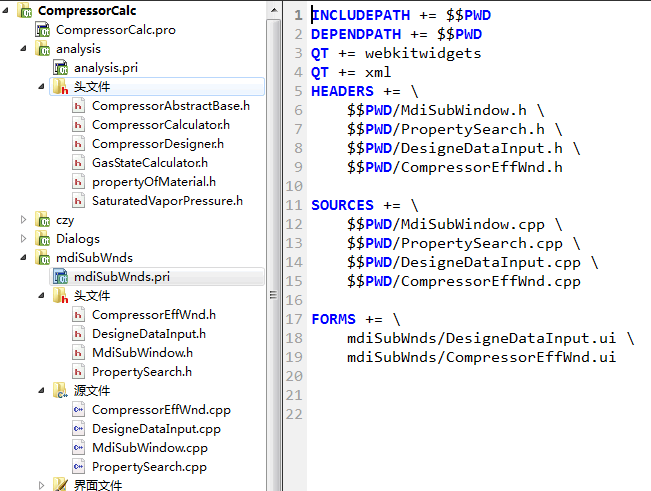
Task: Click the PropertySearch.cpp source icon
Action: (78, 467)
